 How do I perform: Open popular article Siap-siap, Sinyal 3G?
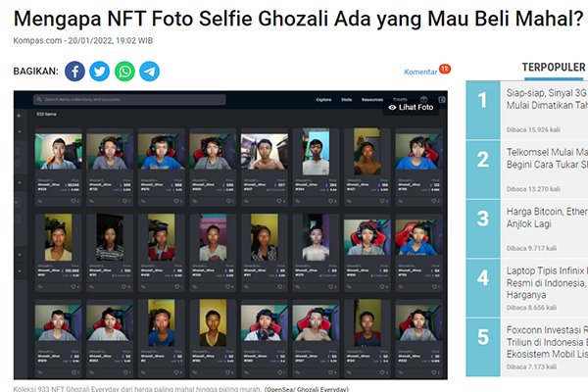coord(547,99)
